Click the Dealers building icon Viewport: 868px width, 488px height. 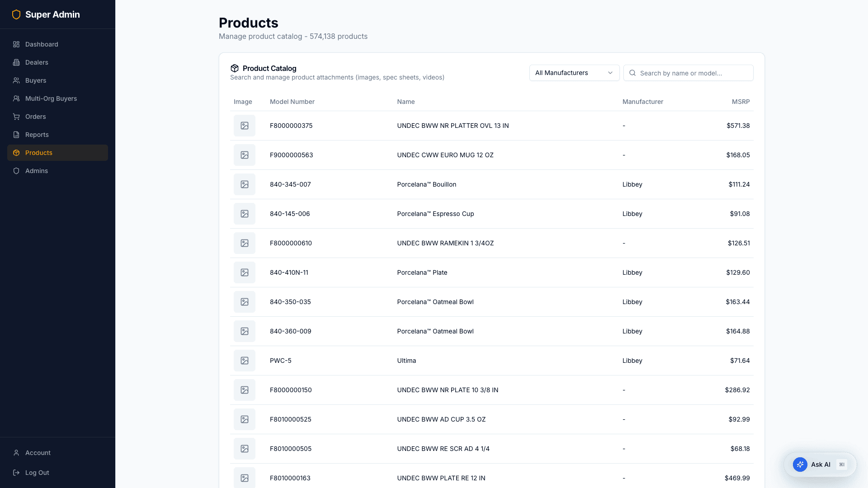coord(16,62)
